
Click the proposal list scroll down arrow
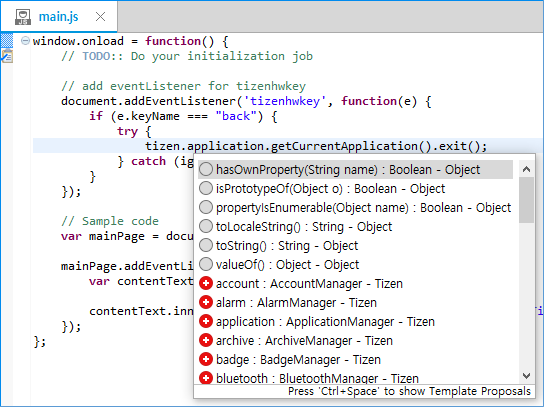click(x=526, y=376)
